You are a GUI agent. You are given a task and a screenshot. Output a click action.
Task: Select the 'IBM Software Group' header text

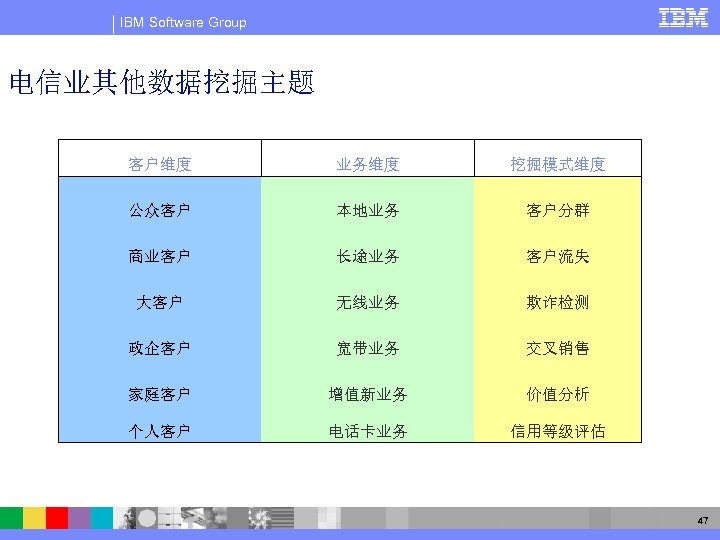tap(183, 22)
